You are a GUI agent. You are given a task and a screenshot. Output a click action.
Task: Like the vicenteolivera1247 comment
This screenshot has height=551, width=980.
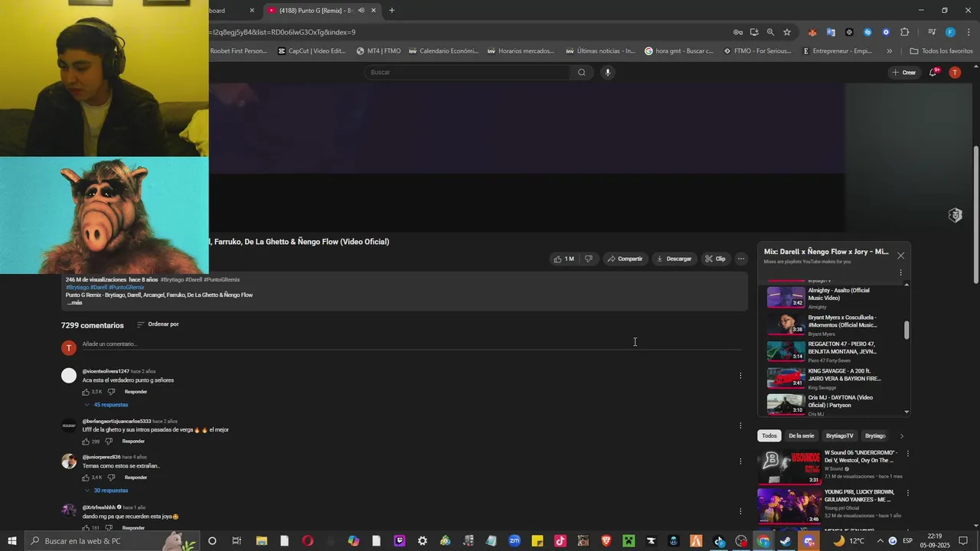click(86, 392)
